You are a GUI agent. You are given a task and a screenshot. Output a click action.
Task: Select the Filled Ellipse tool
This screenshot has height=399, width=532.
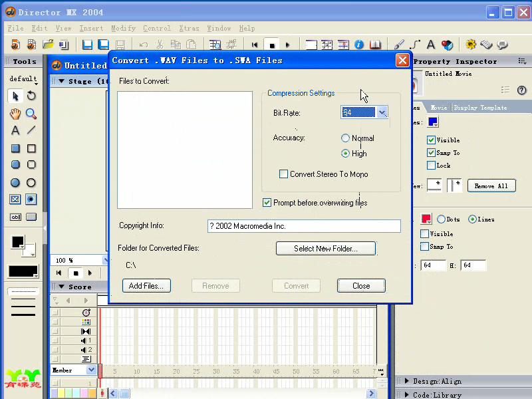[x=15, y=182]
